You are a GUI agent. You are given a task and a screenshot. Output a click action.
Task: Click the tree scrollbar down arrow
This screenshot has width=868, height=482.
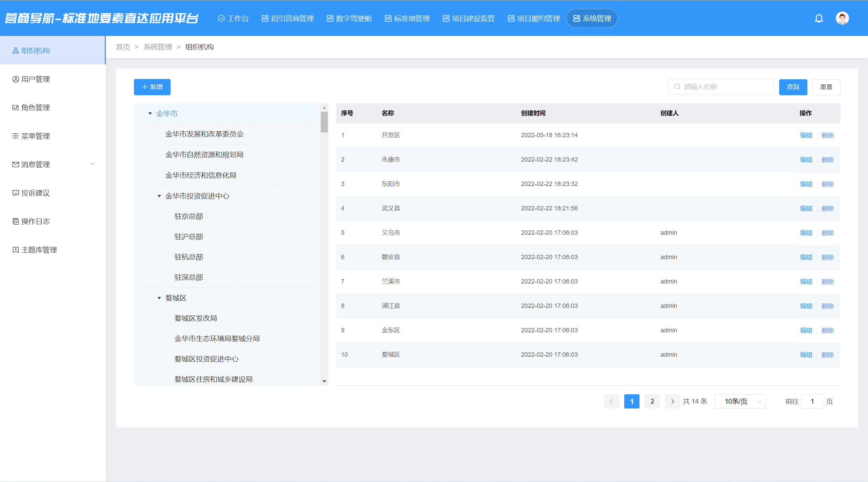point(324,381)
